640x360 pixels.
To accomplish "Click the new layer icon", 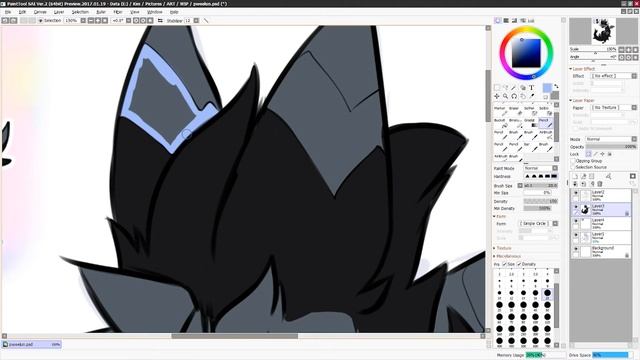I will [575, 176].
